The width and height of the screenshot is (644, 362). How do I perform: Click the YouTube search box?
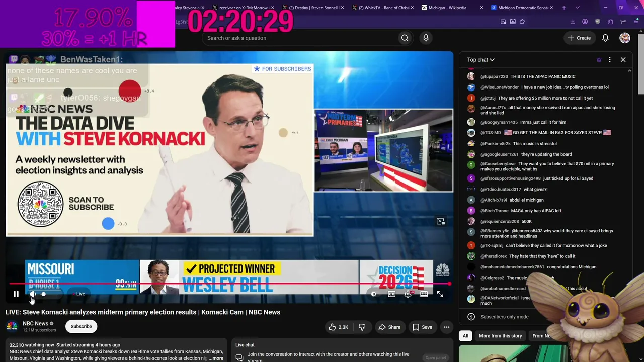pos(299,38)
